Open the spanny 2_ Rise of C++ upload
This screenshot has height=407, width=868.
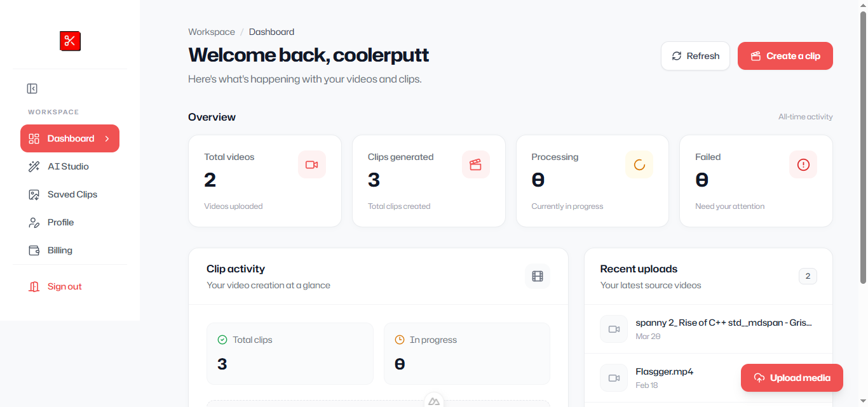[x=709, y=329]
